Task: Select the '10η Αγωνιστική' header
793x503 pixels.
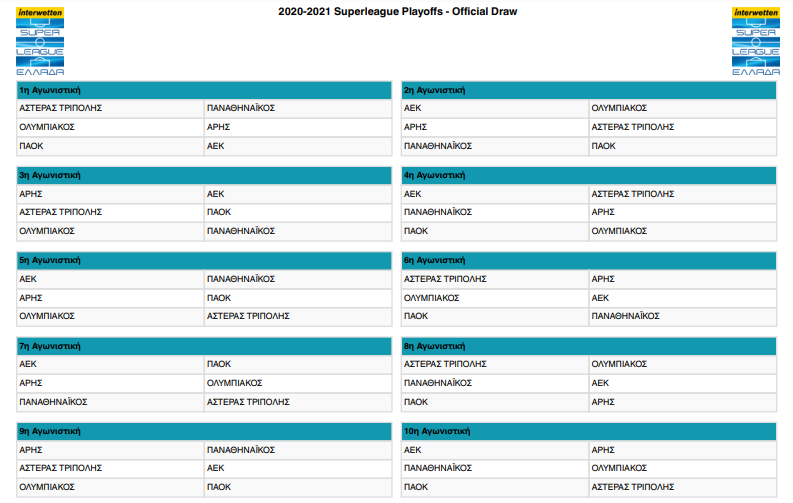Action: [x=589, y=431]
